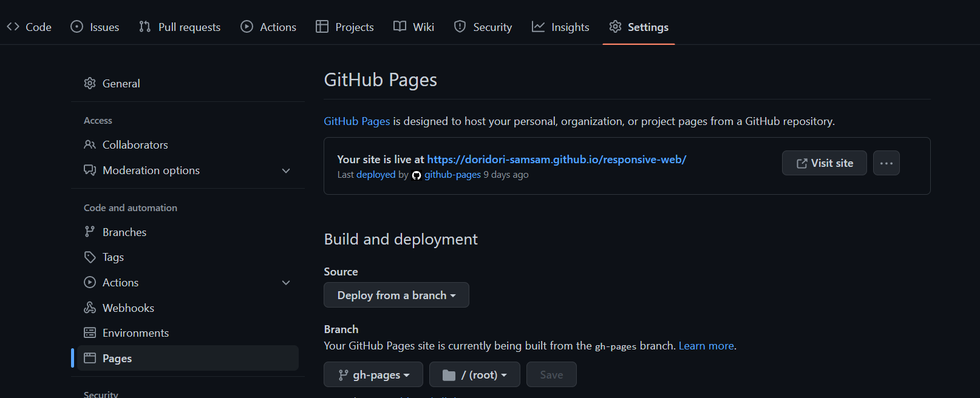Click the Save button
The height and width of the screenshot is (398, 980).
pos(551,374)
